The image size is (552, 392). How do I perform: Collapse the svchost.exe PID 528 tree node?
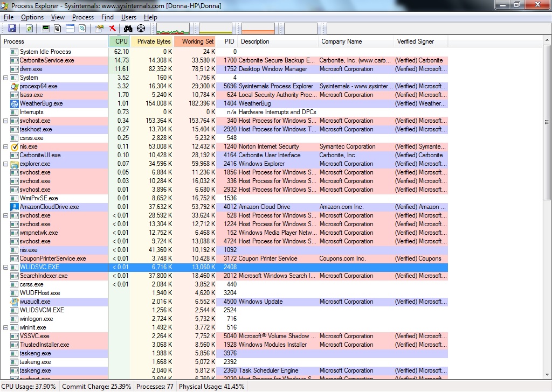5,215
